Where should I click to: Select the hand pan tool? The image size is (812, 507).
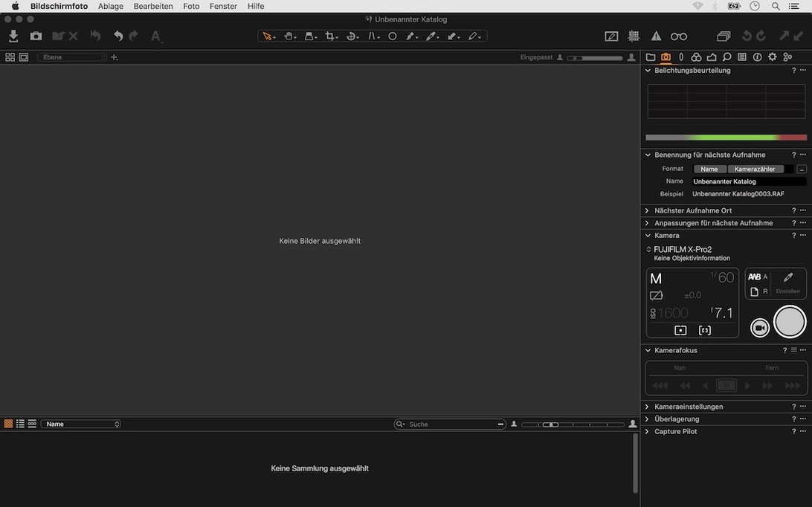(x=289, y=36)
